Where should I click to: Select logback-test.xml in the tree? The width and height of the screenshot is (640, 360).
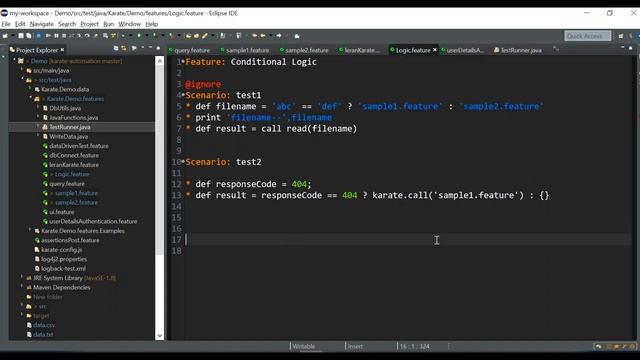(63, 268)
